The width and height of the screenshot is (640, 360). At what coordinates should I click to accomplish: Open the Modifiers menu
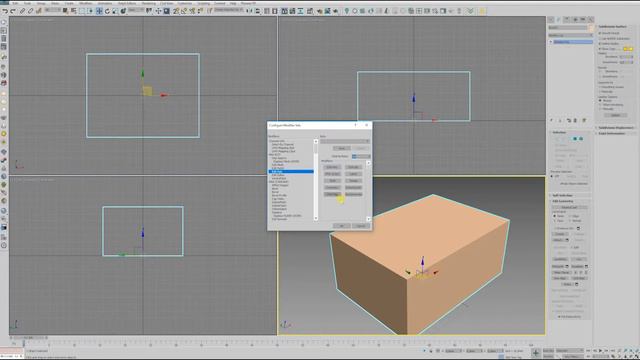(x=86, y=3)
